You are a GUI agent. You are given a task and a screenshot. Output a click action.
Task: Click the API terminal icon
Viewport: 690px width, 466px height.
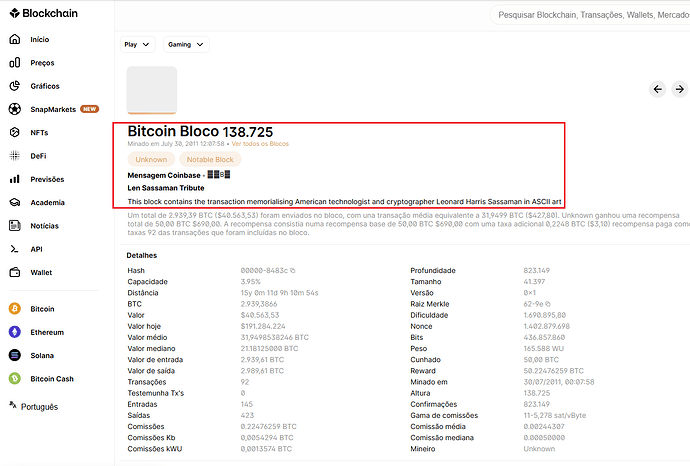(15, 249)
